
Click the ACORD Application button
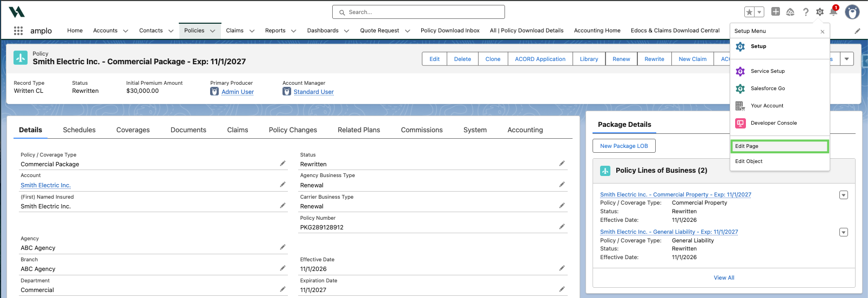pyautogui.click(x=540, y=59)
